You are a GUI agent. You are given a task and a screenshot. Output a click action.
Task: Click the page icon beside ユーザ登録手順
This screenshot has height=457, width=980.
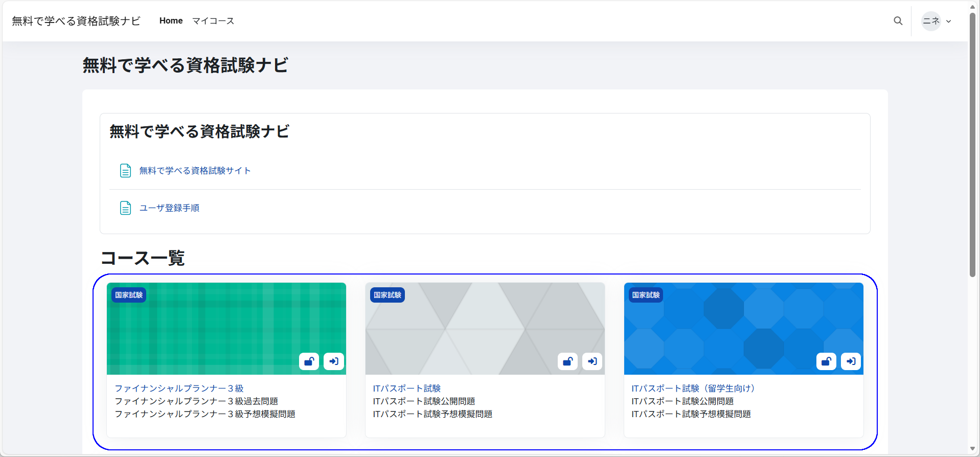point(125,208)
